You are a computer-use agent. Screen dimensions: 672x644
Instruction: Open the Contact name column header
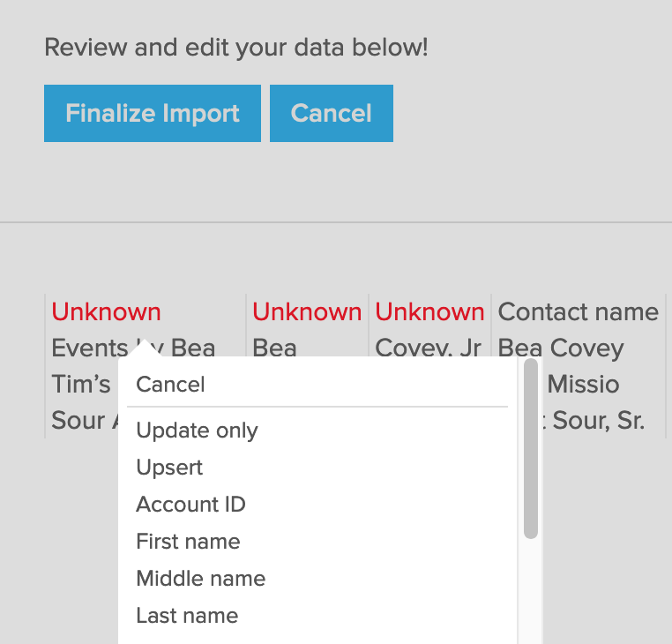[578, 312]
